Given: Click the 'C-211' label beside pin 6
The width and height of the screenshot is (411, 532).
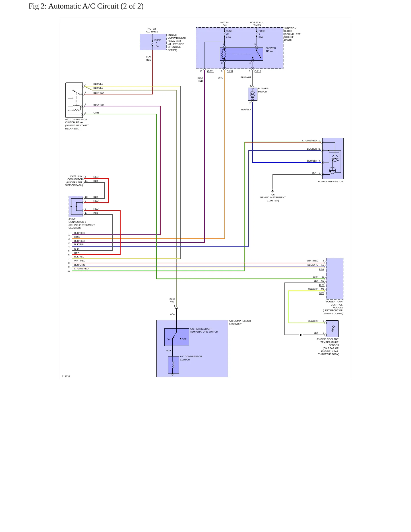Looking at the screenshot, I should point(230,71).
